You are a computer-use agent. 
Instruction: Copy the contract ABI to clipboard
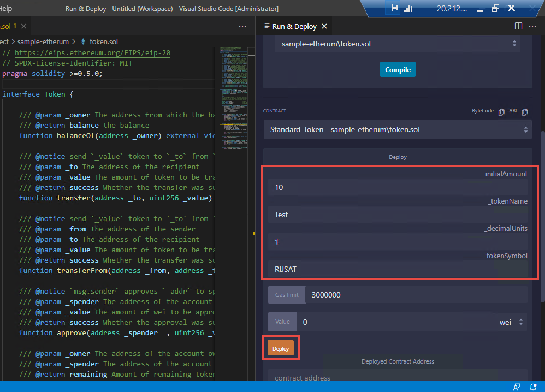pos(525,111)
